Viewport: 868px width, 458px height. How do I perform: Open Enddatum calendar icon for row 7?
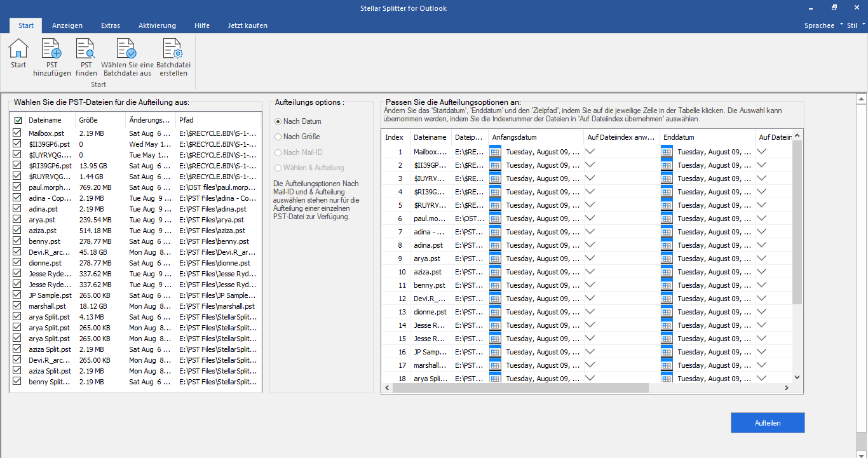pyautogui.click(x=667, y=231)
